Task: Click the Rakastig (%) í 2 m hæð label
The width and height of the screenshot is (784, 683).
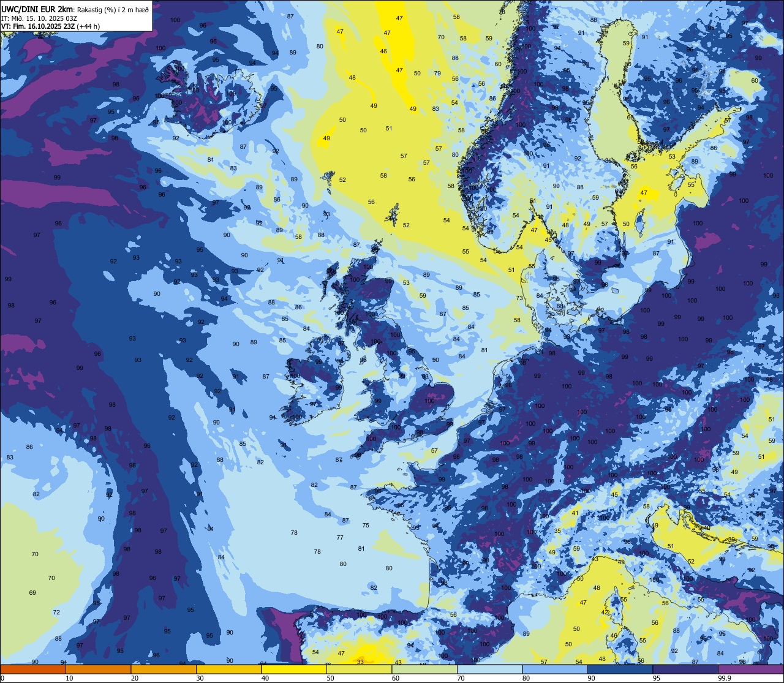Action: point(113,9)
